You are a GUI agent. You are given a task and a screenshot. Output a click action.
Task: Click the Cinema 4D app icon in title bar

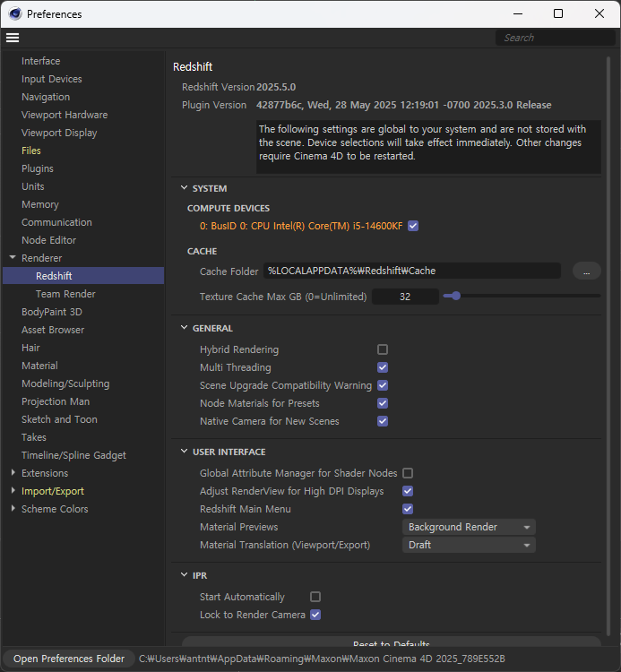(x=15, y=13)
